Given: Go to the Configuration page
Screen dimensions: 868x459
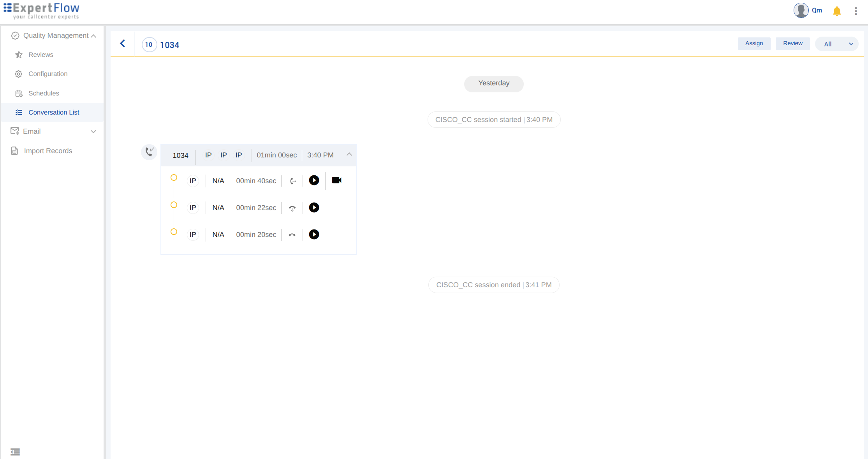Looking at the screenshot, I should pyautogui.click(x=48, y=74).
